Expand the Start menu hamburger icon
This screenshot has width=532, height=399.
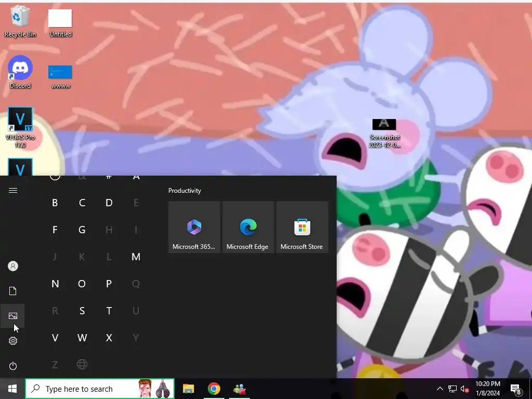pyautogui.click(x=13, y=190)
